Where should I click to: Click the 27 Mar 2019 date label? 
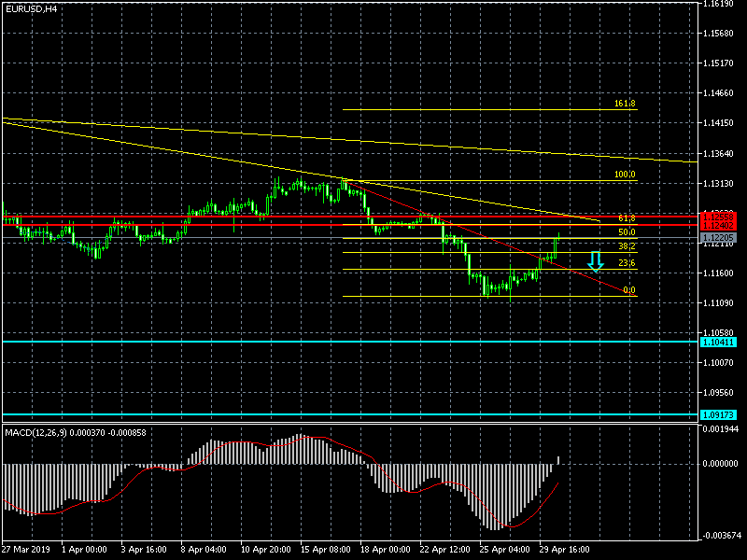(x=25, y=550)
